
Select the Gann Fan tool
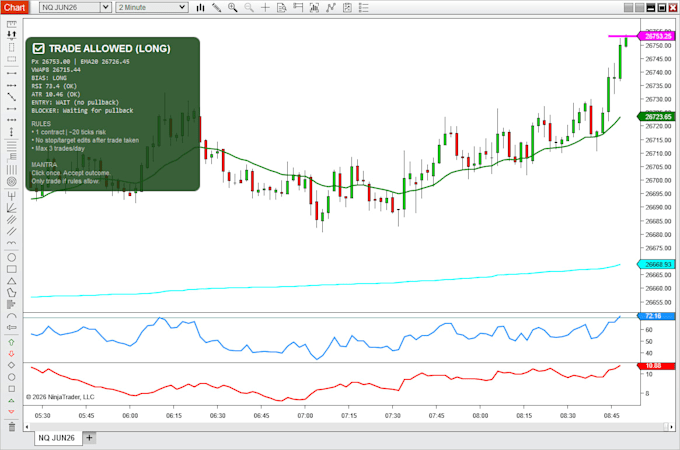(12, 208)
